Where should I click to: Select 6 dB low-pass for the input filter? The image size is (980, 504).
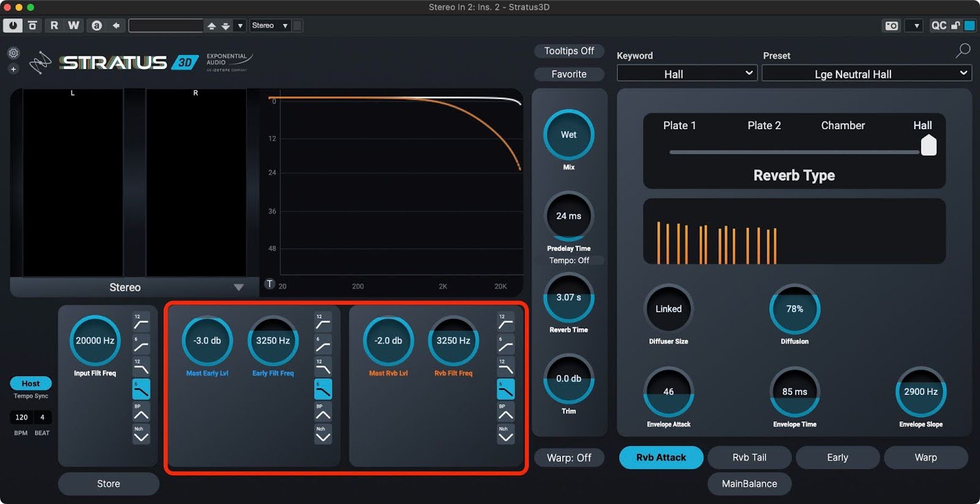tap(141, 389)
